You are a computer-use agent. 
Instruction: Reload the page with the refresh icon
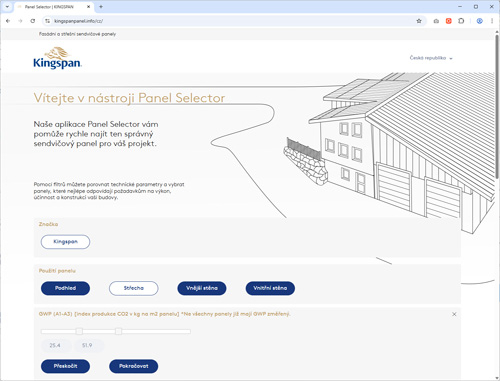(x=33, y=21)
